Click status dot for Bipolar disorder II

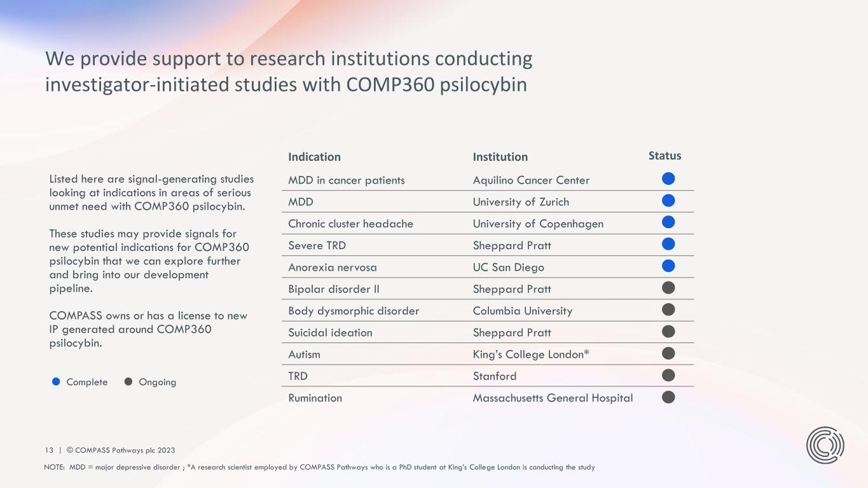pos(668,288)
